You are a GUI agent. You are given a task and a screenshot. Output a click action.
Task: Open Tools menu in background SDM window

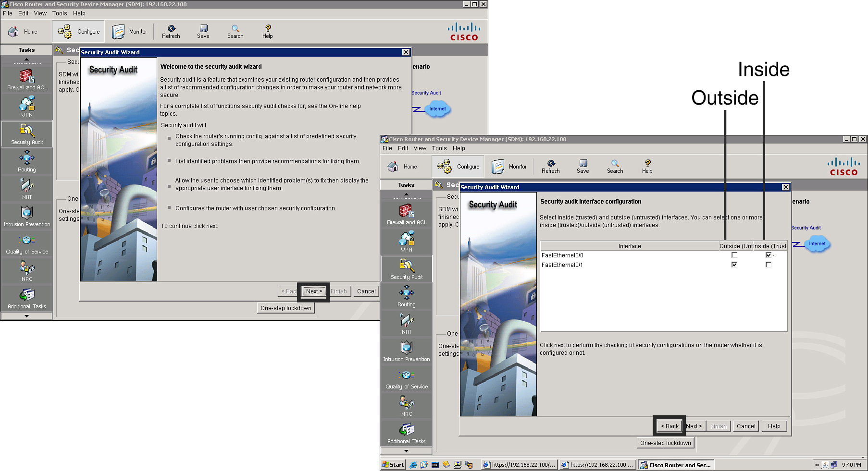60,13
